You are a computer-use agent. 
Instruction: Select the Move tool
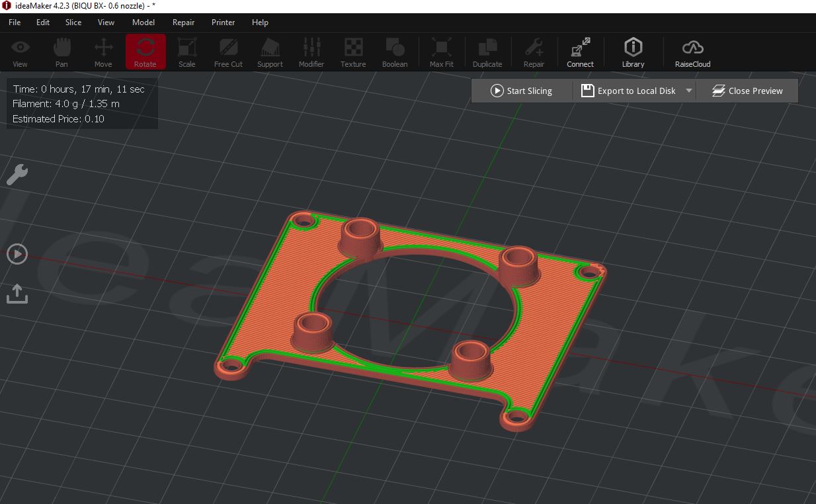(103, 52)
